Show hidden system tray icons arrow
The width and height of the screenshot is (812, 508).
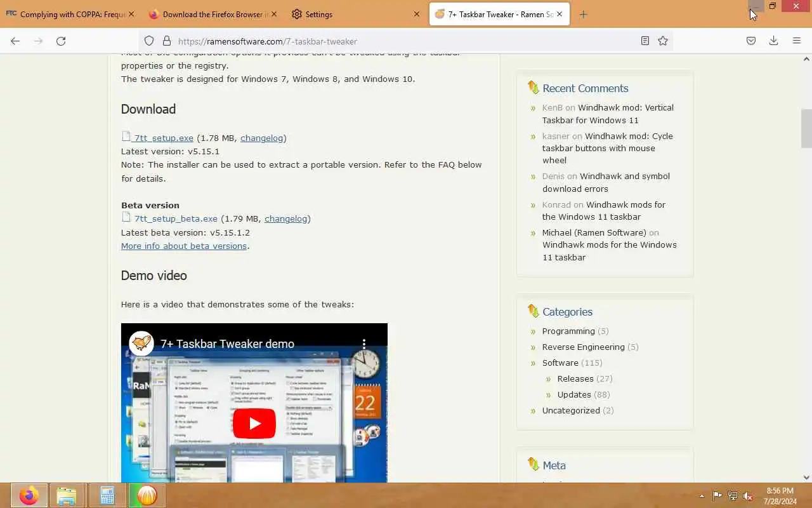click(702, 496)
